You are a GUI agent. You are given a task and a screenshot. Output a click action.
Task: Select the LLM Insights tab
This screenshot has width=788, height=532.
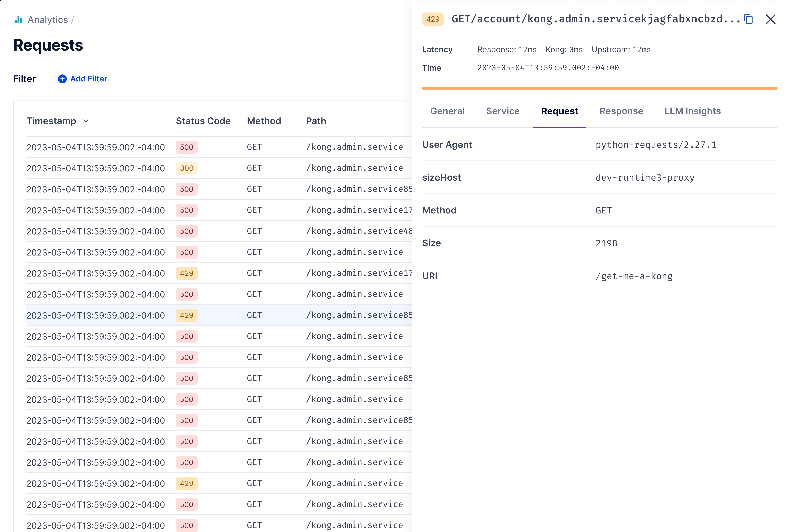click(x=692, y=111)
